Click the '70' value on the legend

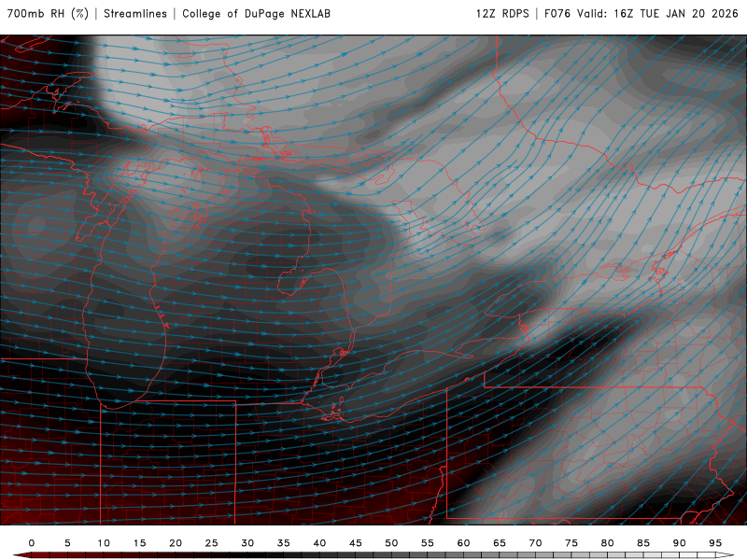point(535,543)
